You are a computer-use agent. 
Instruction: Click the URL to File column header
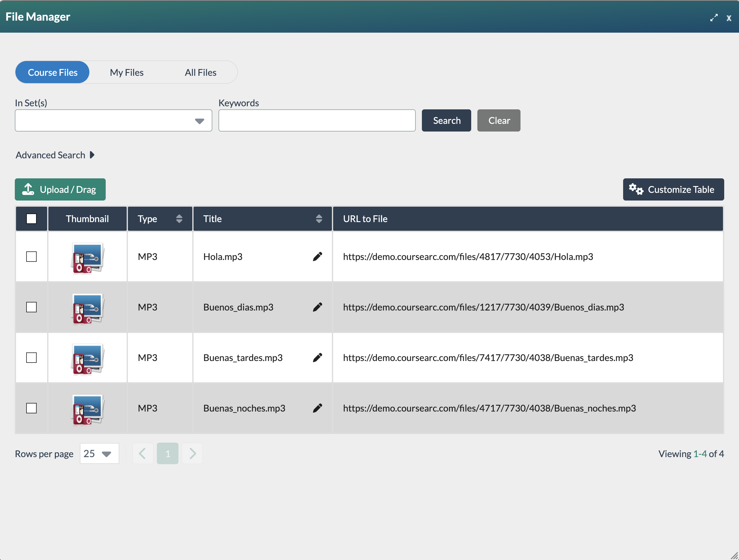pos(528,219)
